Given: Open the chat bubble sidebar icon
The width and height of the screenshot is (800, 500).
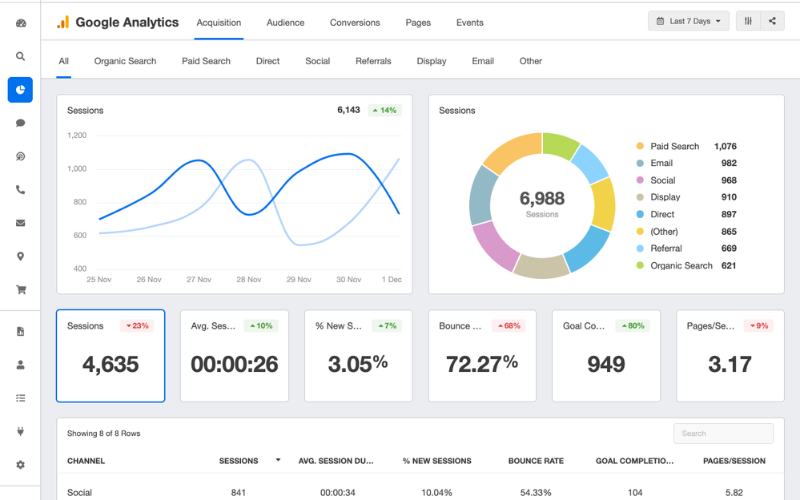Looking at the screenshot, I should (x=20, y=123).
